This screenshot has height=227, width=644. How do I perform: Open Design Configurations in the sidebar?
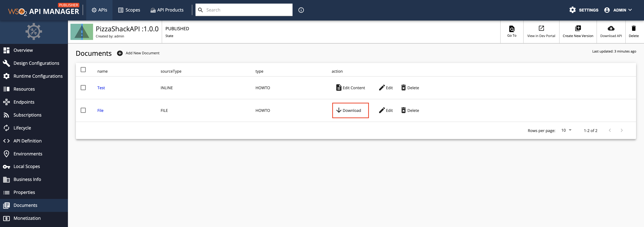tap(34, 63)
